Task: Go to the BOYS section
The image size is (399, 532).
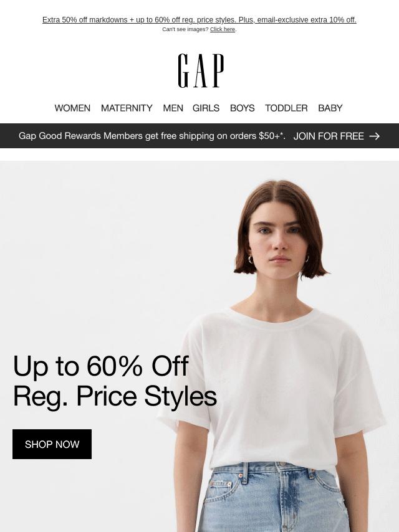Action: point(242,108)
